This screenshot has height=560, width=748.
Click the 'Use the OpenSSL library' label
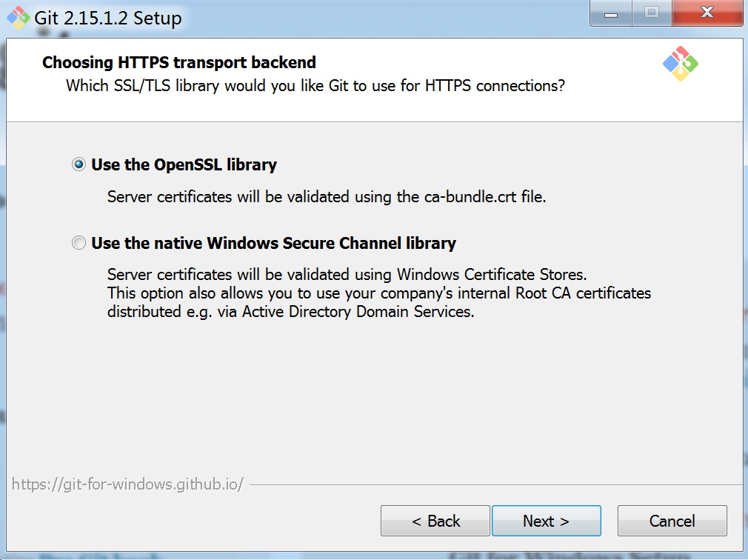click(x=184, y=164)
